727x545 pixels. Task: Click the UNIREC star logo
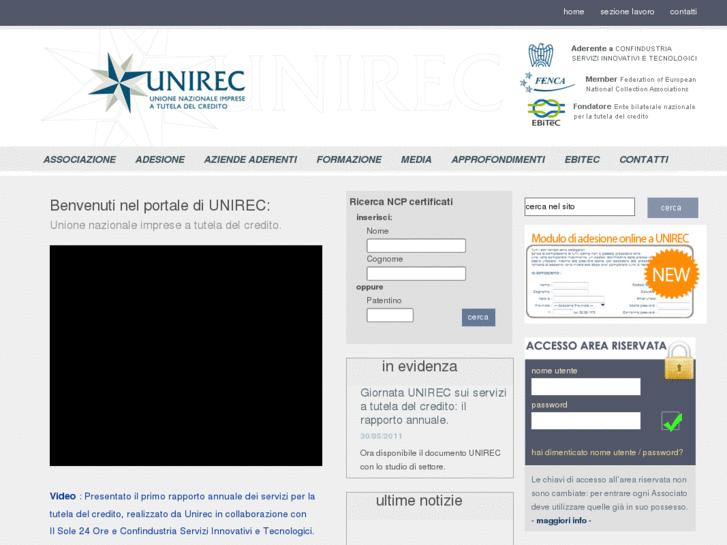coord(167,83)
